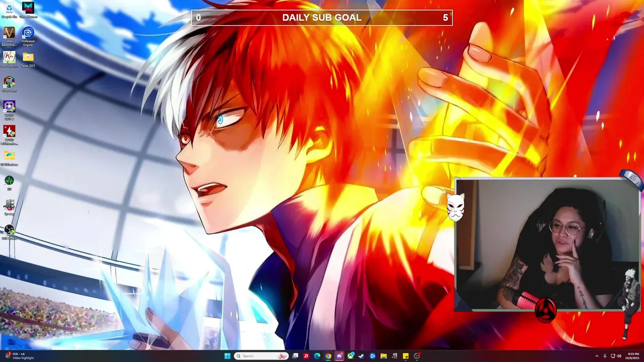Click the Daily Sub Goal progress bar

pos(322,18)
